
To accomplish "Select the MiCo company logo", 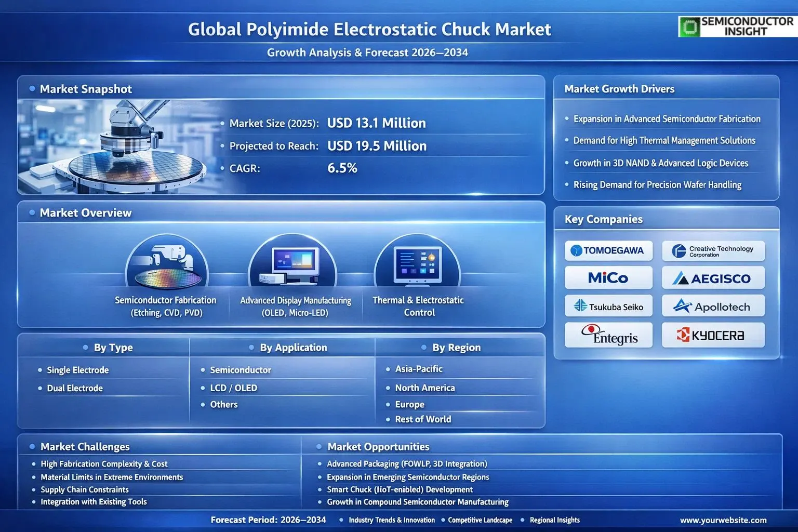I will coord(608,278).
